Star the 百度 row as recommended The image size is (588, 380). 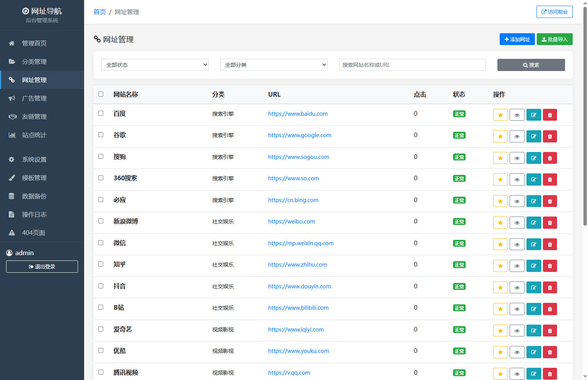click(500, 115)
